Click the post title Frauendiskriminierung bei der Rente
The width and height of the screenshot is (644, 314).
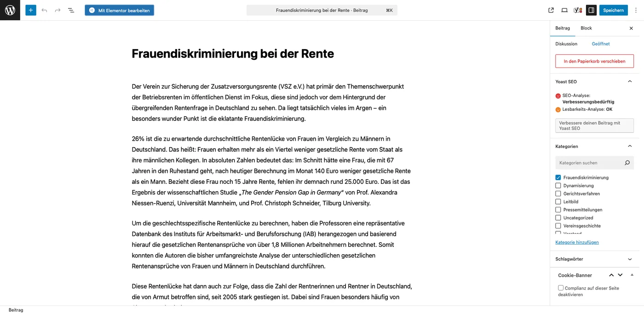tap(233, 54)
